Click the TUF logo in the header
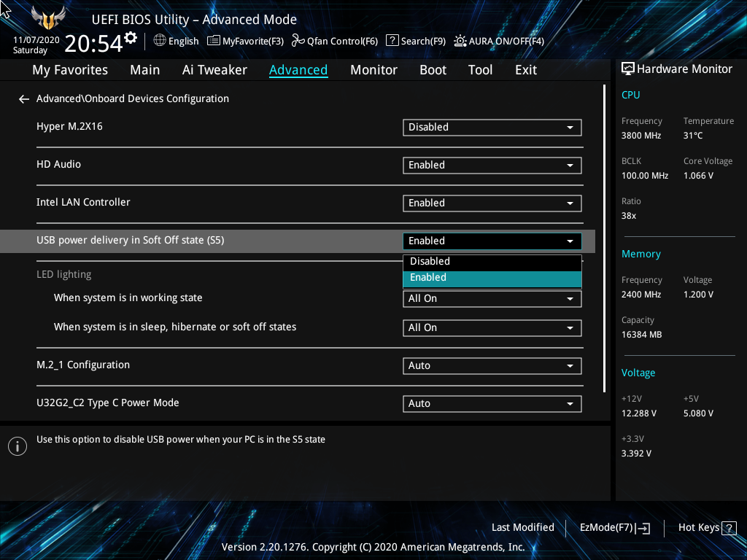 point(48,18)
